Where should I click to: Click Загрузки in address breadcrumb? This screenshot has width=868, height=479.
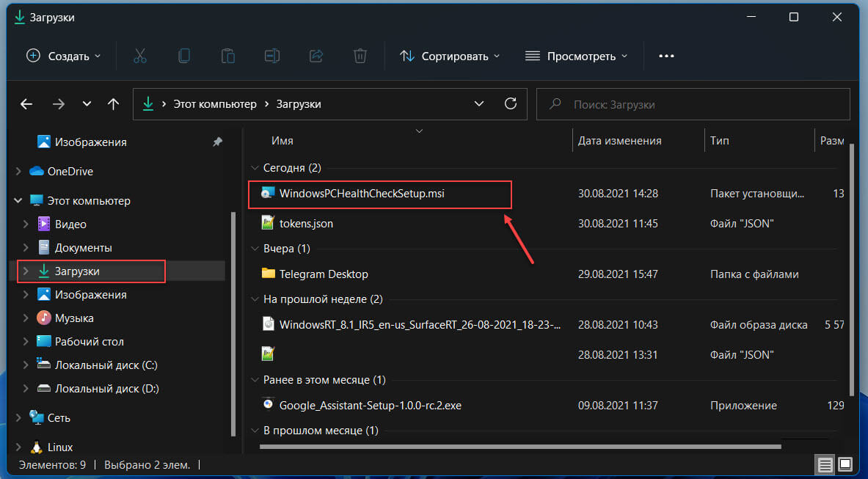coord(299,104)
